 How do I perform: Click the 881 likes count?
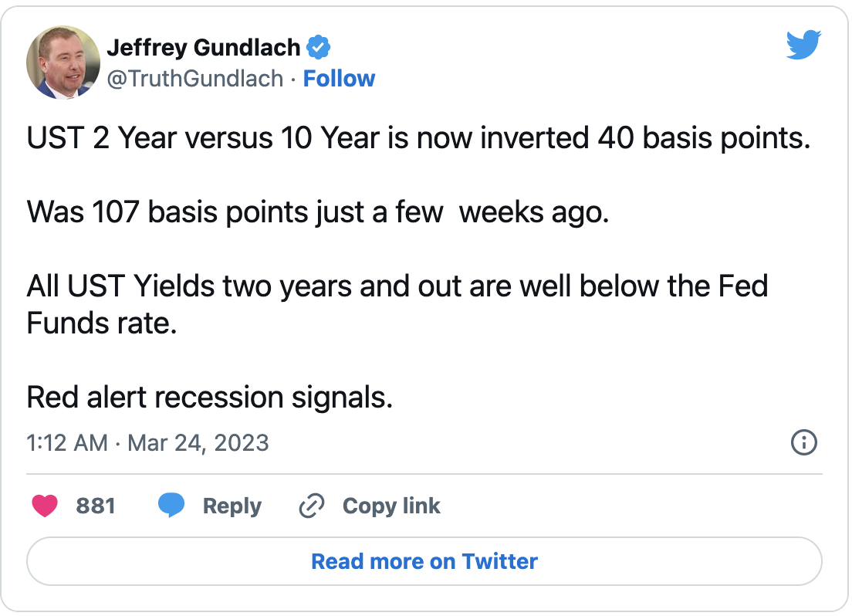(x=96, y=506)
